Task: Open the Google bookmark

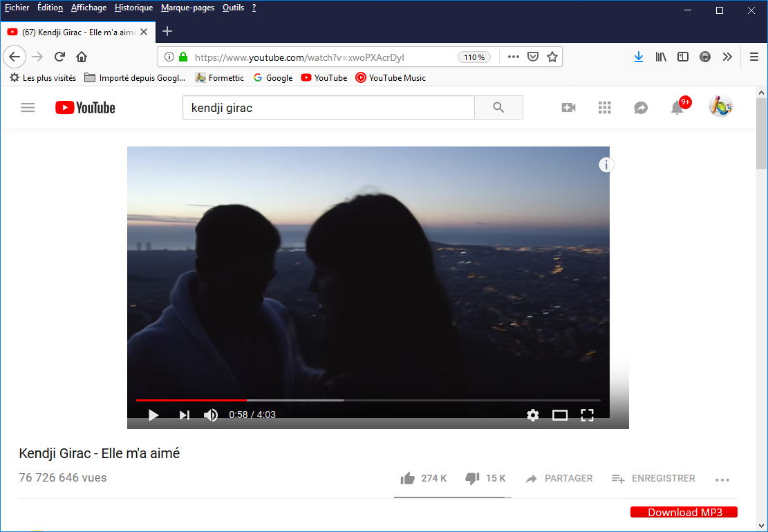Action: point(273,77)
